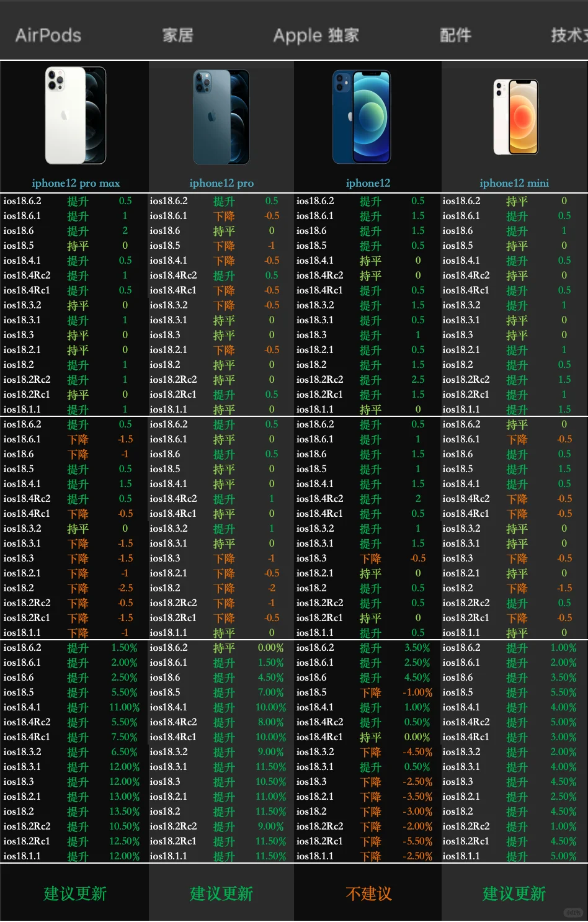Screen dimensions: 588x922
Task: Open the AirPods tab
Action: click(48, 35)
